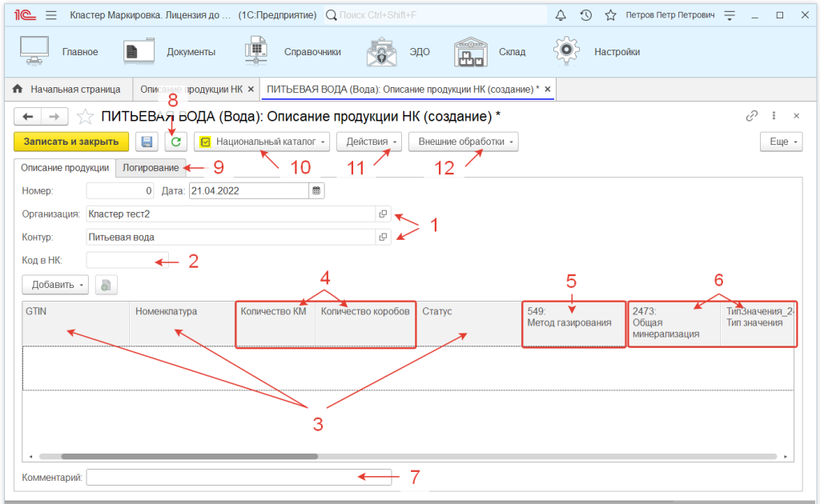Open the date picker calendar icon
Image resolution: width=820 pixels, height=504 pixels.
pyautogui.click(x=316, y=190)
